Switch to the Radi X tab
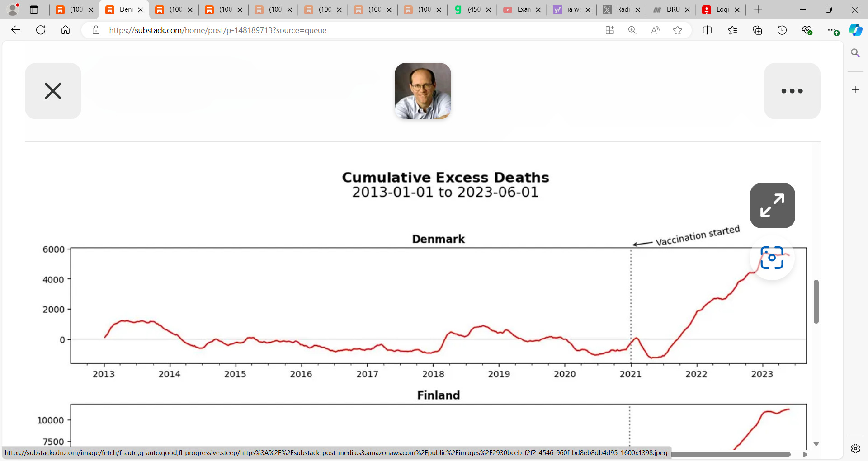868x461 pixels. click(622, 9)
